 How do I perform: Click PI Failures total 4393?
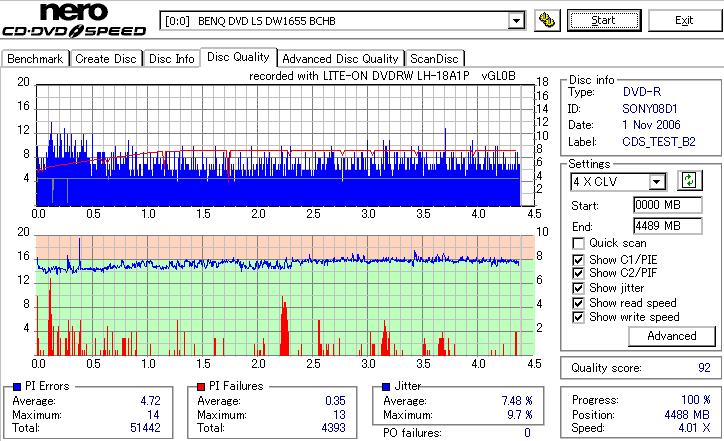click(x=333, y=428)
